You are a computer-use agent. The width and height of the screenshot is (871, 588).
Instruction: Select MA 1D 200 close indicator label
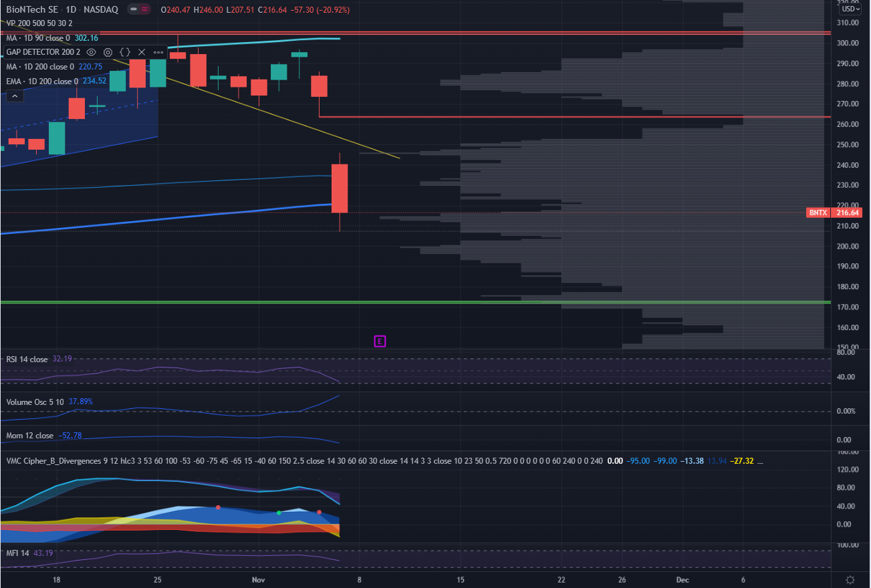[40, 66]
